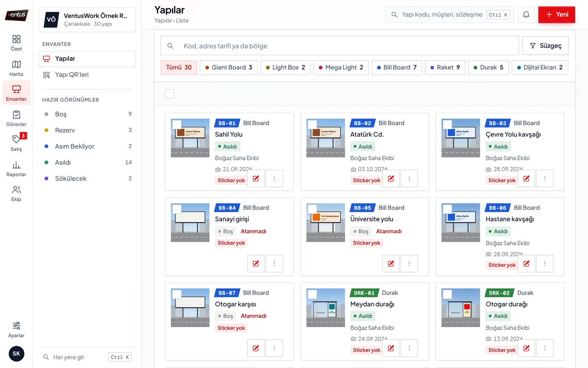This screenshot has height=368, width=588.
Task: Edit the BB-01 Sahil Yolu card
Action: coord(256,179)
